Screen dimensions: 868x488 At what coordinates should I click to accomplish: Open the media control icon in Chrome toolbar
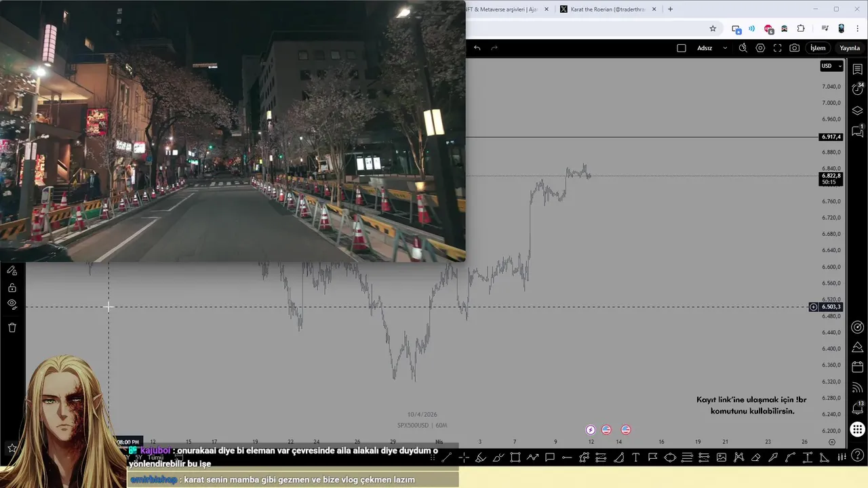[x=825, y=28]
